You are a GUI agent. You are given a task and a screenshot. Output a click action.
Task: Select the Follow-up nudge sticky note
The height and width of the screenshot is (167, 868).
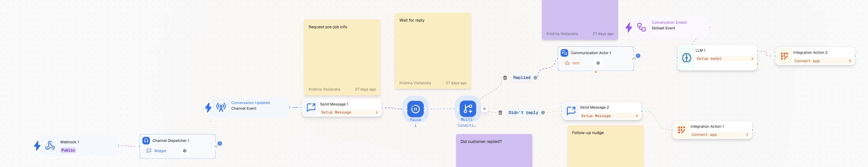[605, 146]
